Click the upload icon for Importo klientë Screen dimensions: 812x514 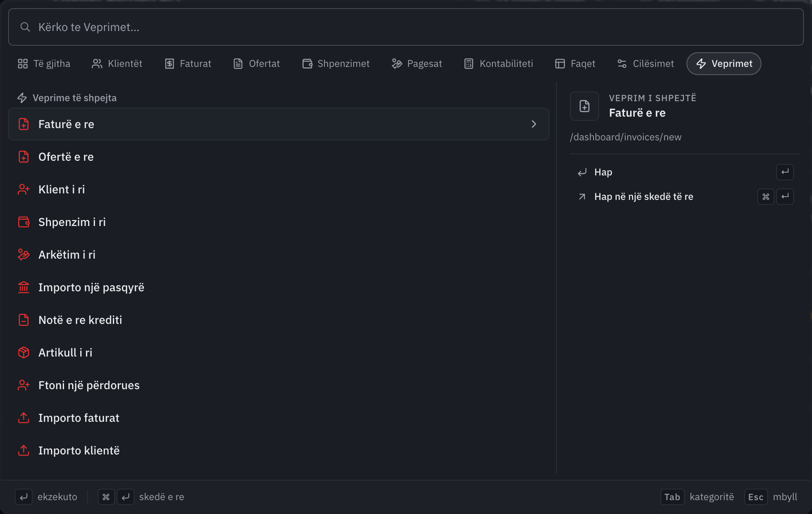(24, 450)
